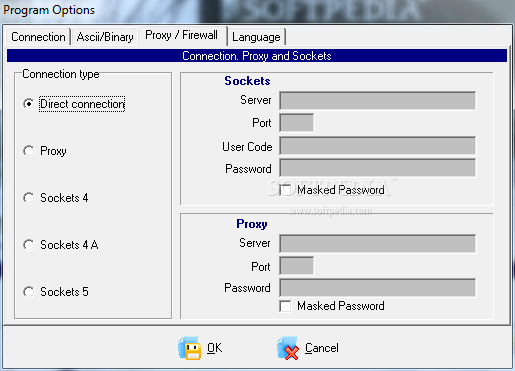Viewport: 515px width, 371px height.
Task: Open the Language tab
Action: [x=256, y=37]
